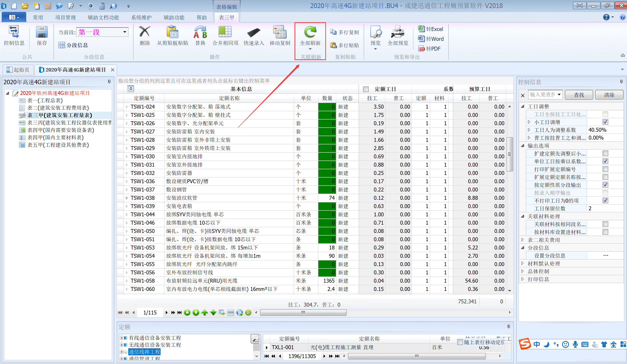The height and width of the screenshot is (364, 627).
Task: Collapse the 工日调整 group
Action: (523, 106)
